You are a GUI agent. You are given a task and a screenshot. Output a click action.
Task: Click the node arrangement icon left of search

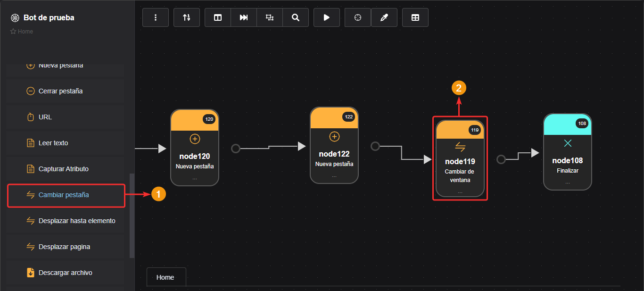[x=270, y=17]
